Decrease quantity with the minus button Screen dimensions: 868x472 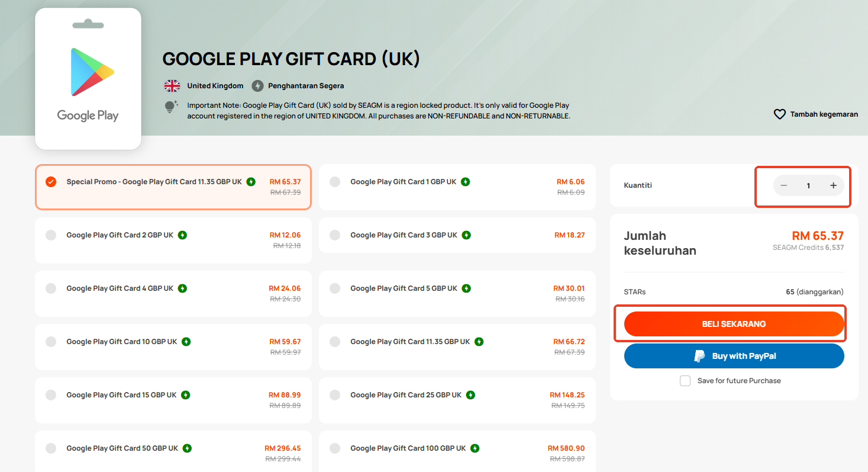[783, 185]
